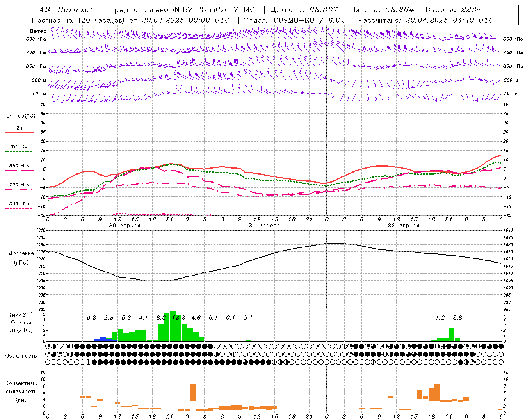Click the 13.2 precipitation total

(x=178, y=317)
